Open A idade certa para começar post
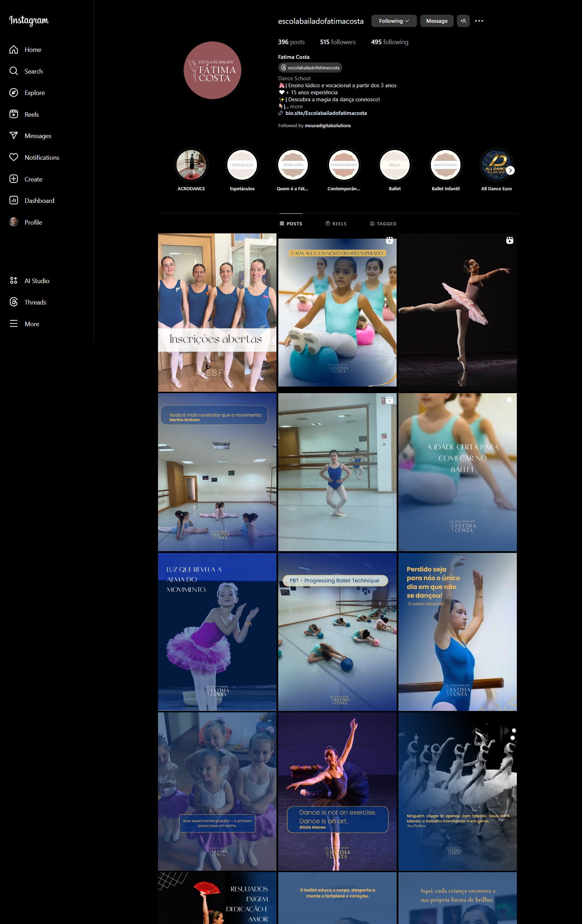The height and width of the screenshot is (924, 582). point(457,472)
